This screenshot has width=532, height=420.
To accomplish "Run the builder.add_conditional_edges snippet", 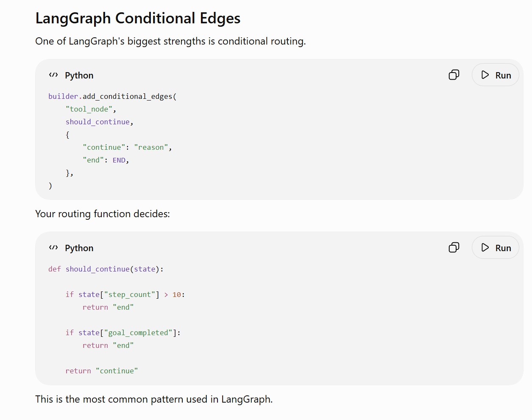I will click(496, 75).
